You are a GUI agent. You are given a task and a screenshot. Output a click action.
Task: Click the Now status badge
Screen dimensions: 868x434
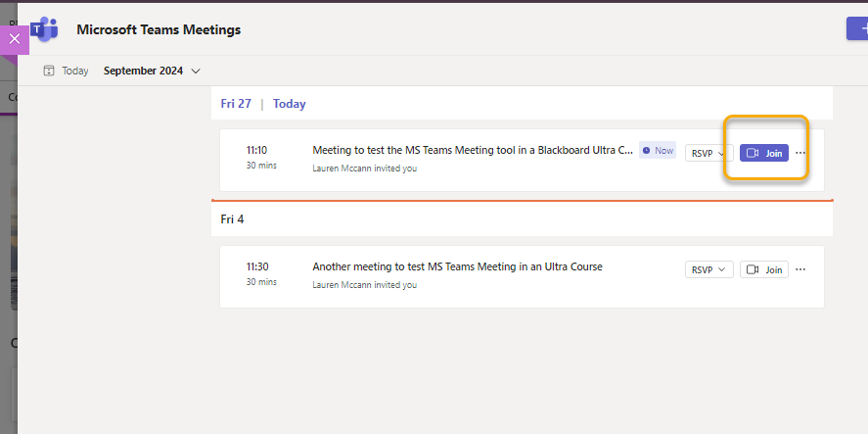point(658,150)
